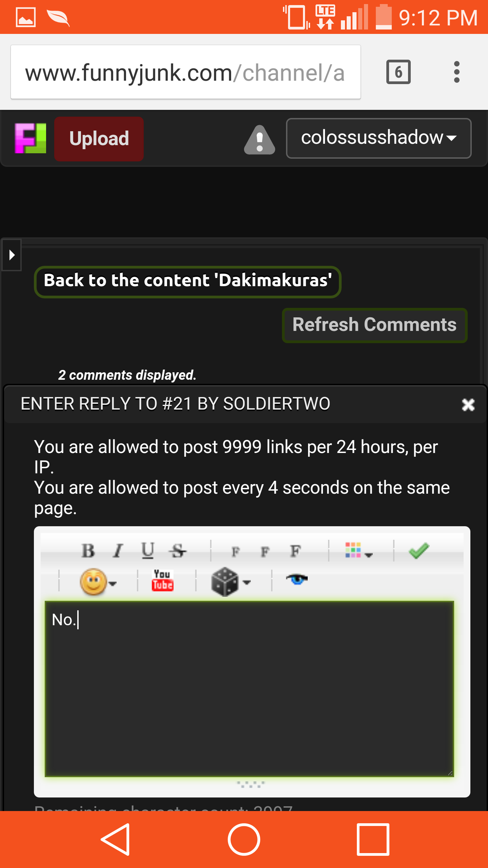Insert a YouTube video
Image resolution: width=488 pixels, height=868 pixels.
pos(162,580)
